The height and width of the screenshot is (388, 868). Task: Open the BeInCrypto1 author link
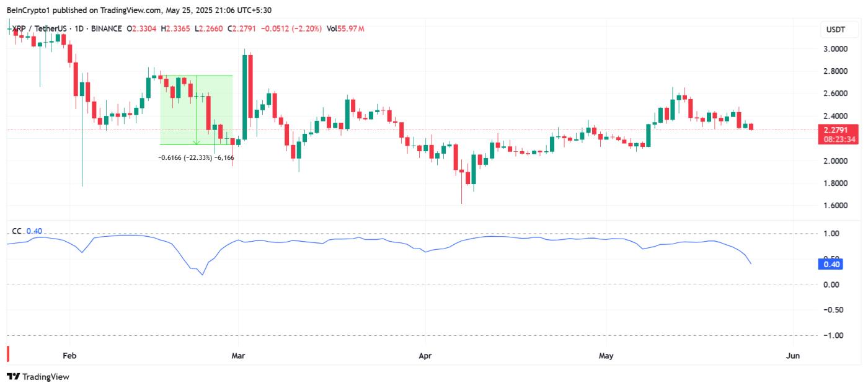(x=27, y=10)
